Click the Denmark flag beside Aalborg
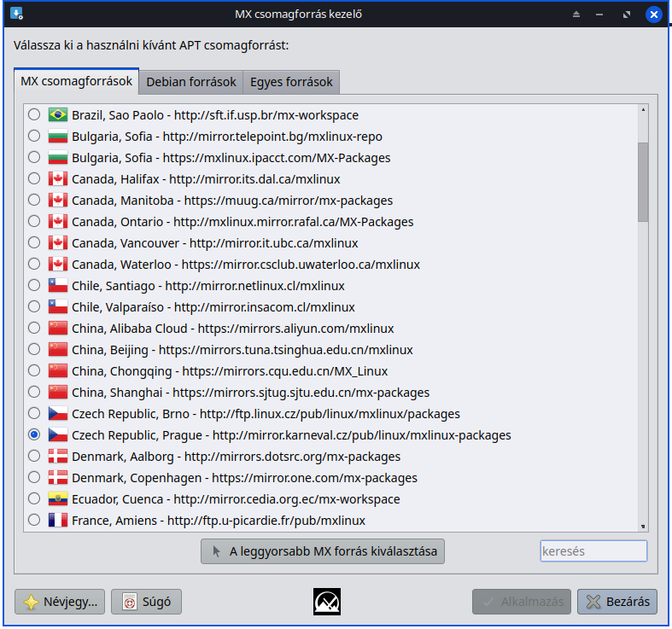 (x=58, y=457)
